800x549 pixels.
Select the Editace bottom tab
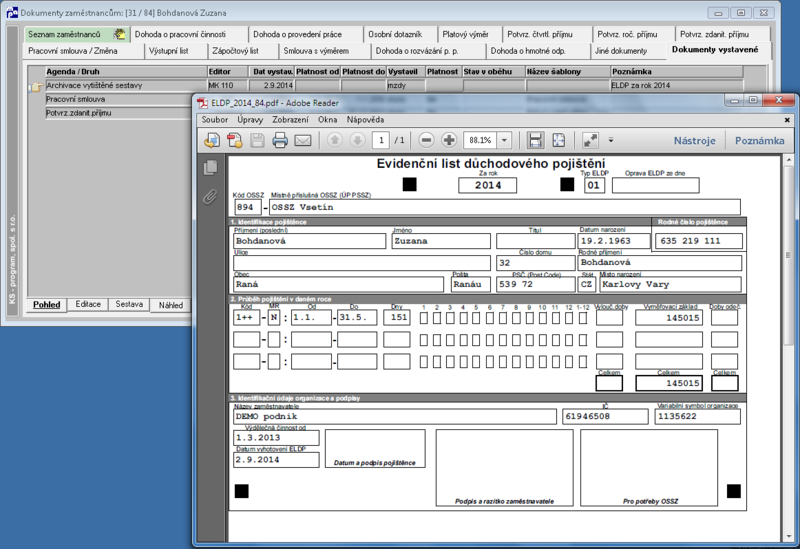(88, 304)
